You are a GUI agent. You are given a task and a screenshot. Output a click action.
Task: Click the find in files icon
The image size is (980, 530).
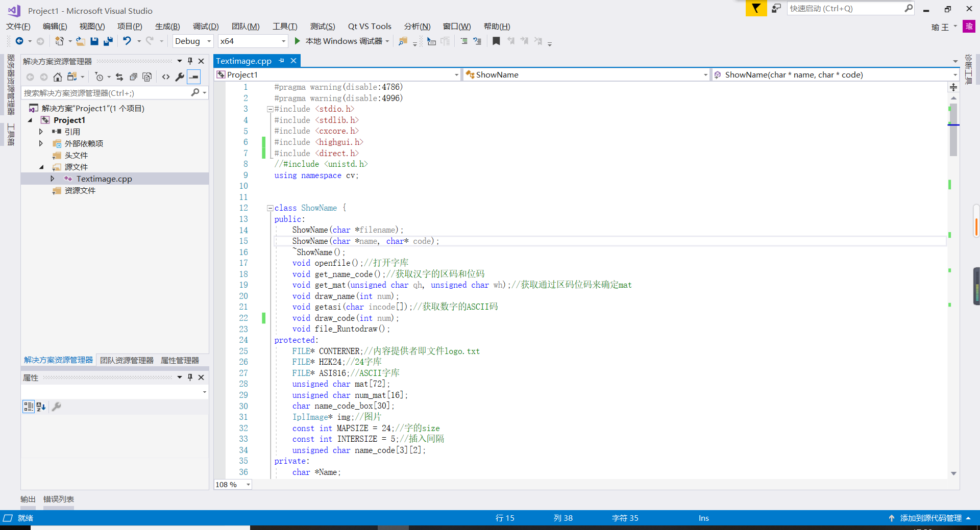(x=403, y=41)
